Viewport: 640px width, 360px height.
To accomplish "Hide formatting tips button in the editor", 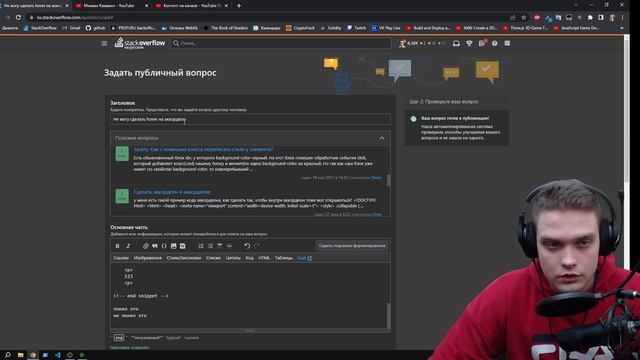I will pos(352,246).
